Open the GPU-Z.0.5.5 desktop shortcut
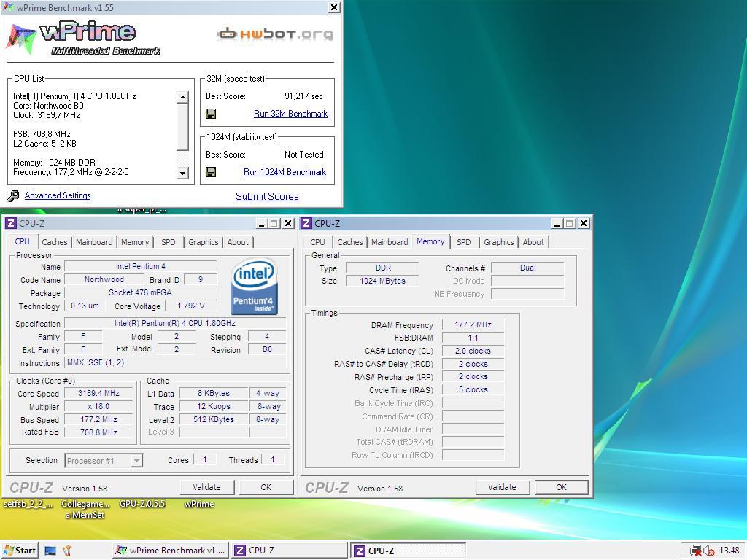The image size is (747, 560). (142, 504)
